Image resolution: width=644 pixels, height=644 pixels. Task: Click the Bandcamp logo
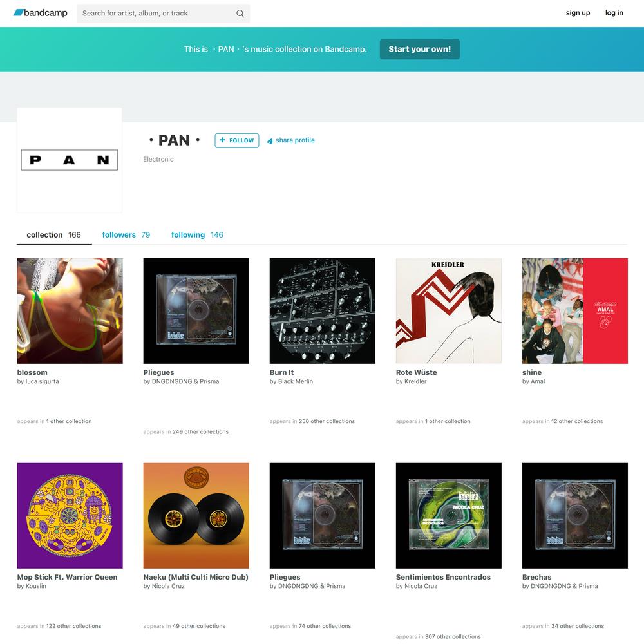[40, 13]
